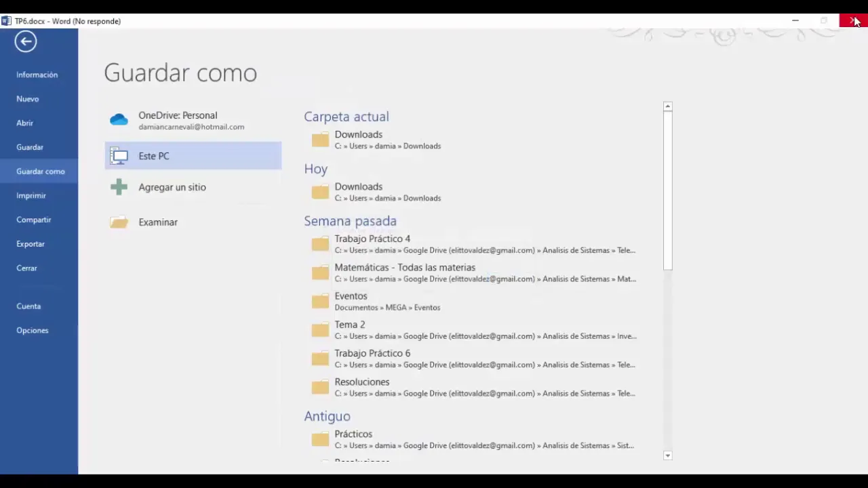Click the green plus Agregar un sitio icon
868x488 pixels.
pos(119,187)
